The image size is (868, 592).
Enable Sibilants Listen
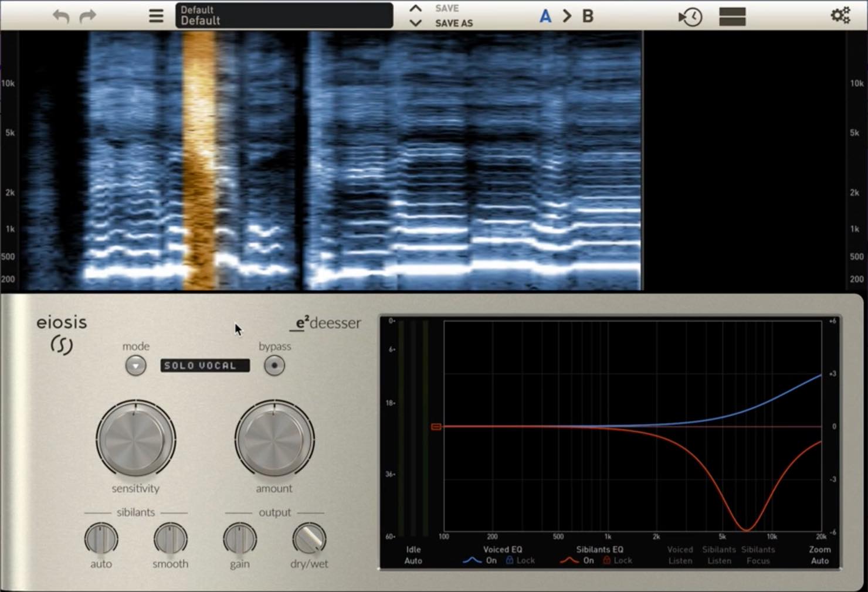pyautogui.click(x=719, y=555)
